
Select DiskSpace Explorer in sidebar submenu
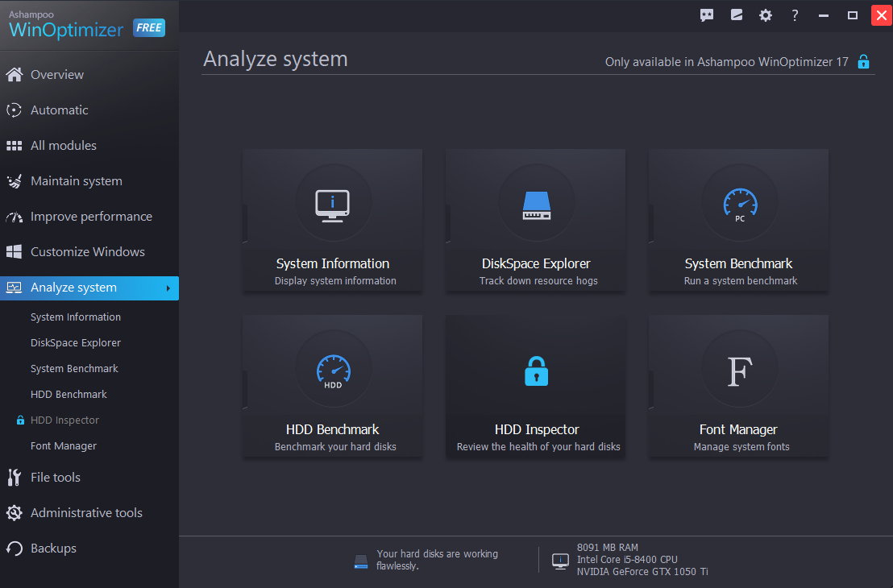tap(76, 342)
